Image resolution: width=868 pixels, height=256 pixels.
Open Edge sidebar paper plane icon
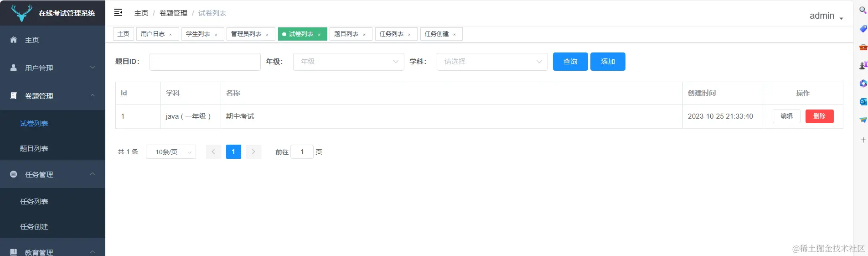[x=863, y=120]
